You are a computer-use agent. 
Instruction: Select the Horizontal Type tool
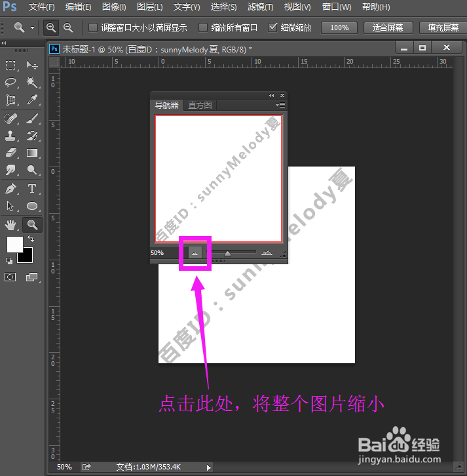(32, 189)
